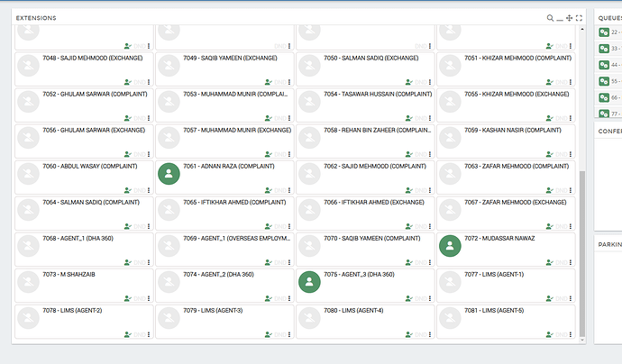Click the Extensions scrollbar down arrow

point(582,340)
